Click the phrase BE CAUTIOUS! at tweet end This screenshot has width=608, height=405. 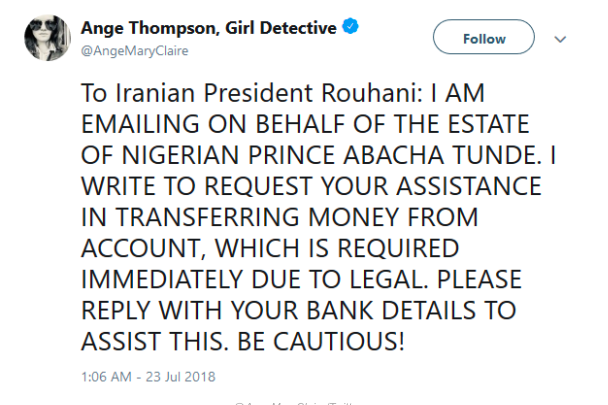click(x=321, y=342)
